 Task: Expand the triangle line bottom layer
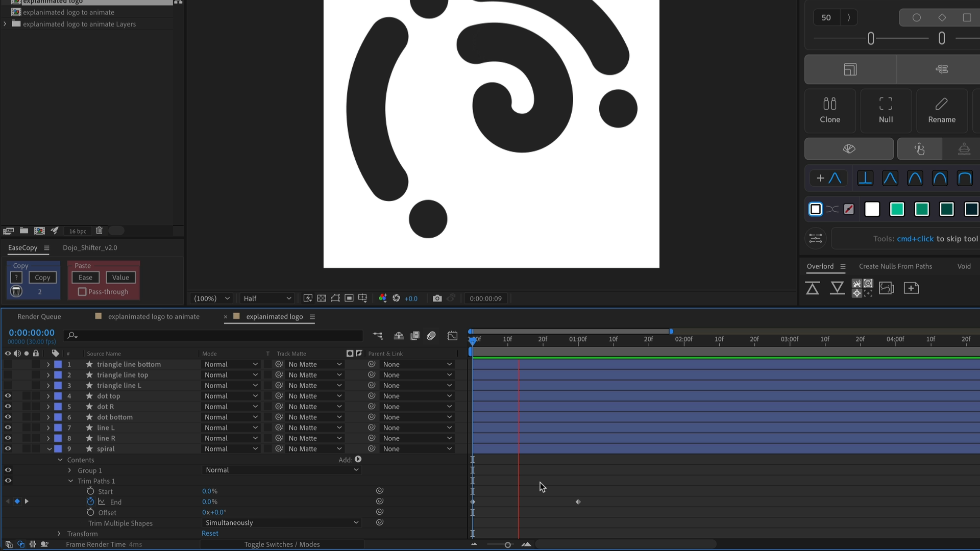(x=47, y=364)
